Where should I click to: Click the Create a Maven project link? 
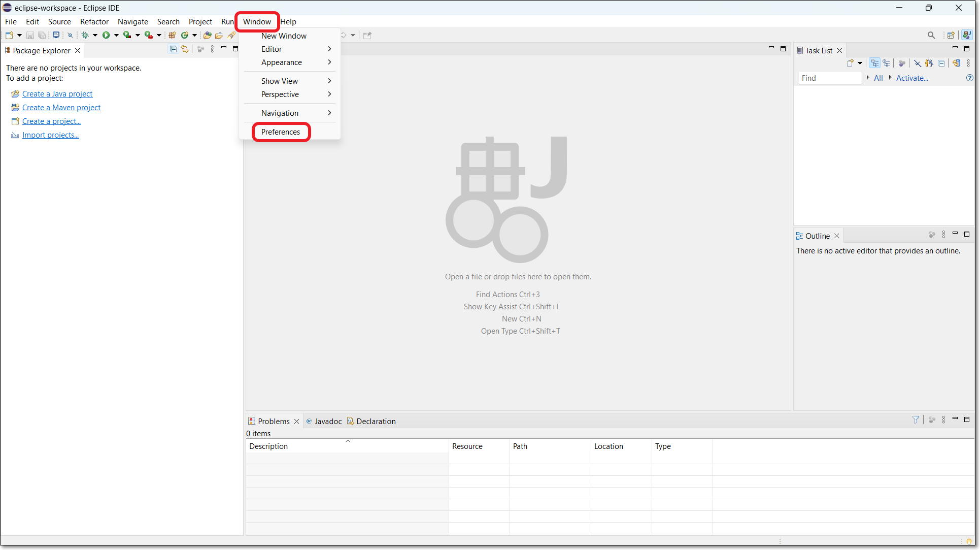click(61, 108)
